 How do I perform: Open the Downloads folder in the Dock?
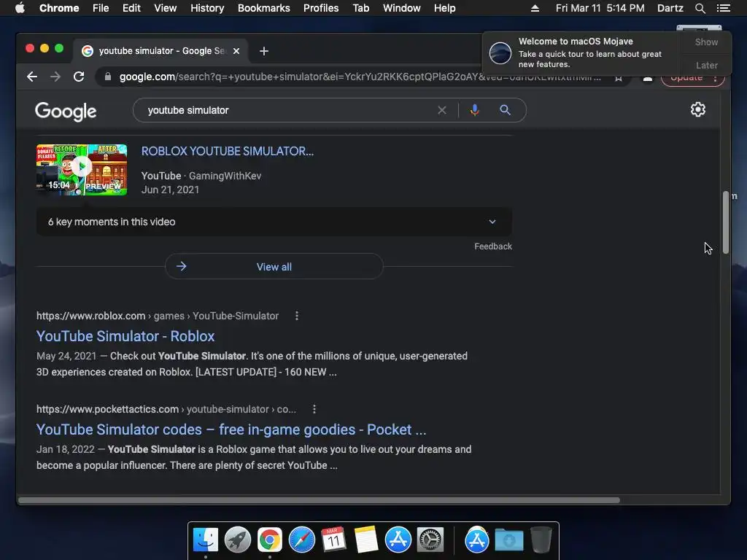[x=508, y=540]
